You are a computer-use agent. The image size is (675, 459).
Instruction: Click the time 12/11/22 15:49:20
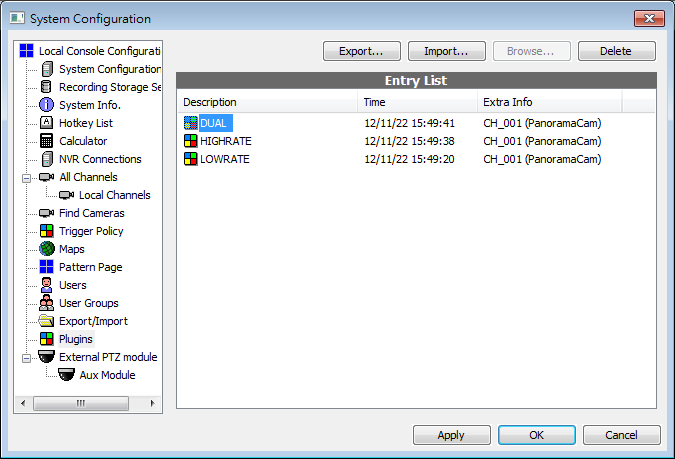point(409,159)
